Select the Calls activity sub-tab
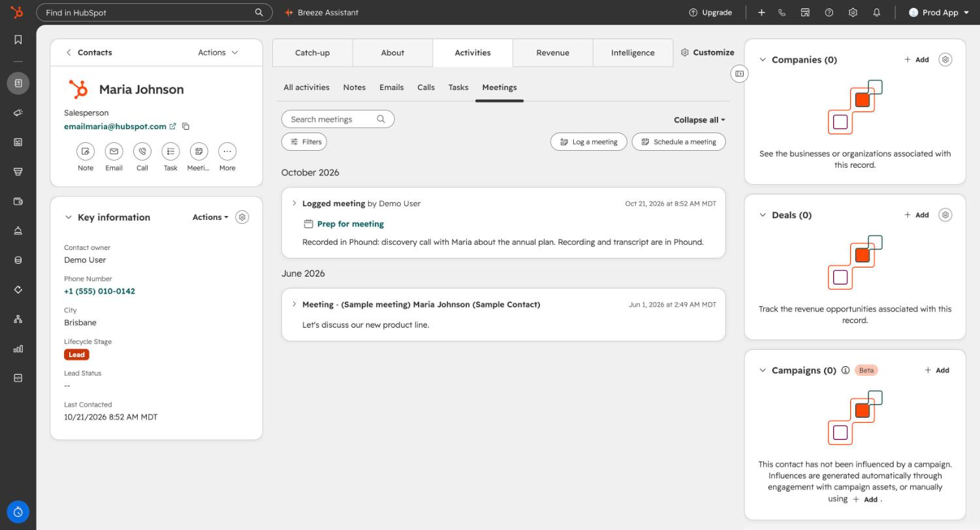Screen dimensions: 980x530 [x=426, y=87]
